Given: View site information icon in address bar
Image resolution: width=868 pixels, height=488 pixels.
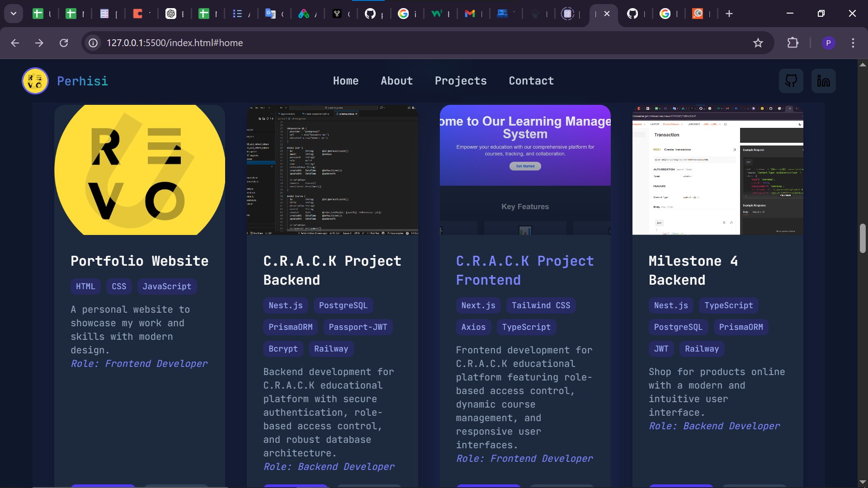Looking at the screenshot, I should click(x=93, y=43).
